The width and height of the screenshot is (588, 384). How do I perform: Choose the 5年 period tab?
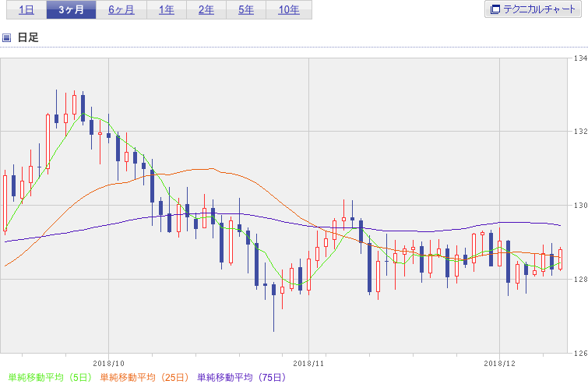tap(246, 9)
